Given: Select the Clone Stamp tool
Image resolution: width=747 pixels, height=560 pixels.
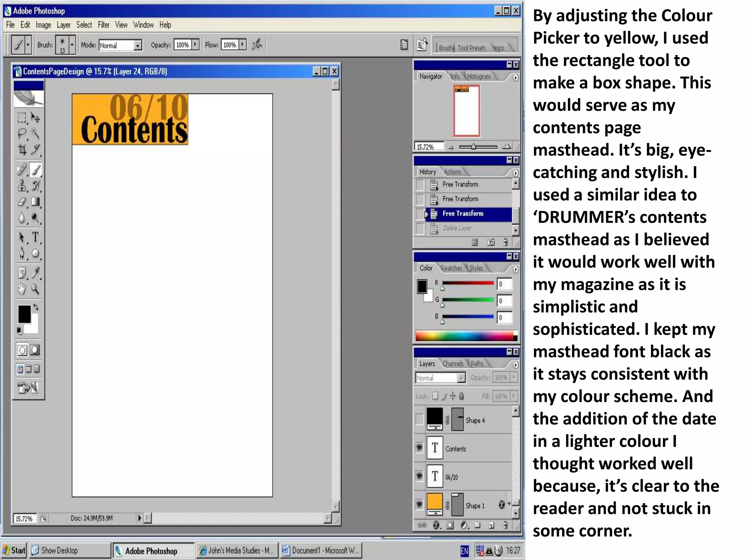Looking at the screenshot, I should (22, 186).
